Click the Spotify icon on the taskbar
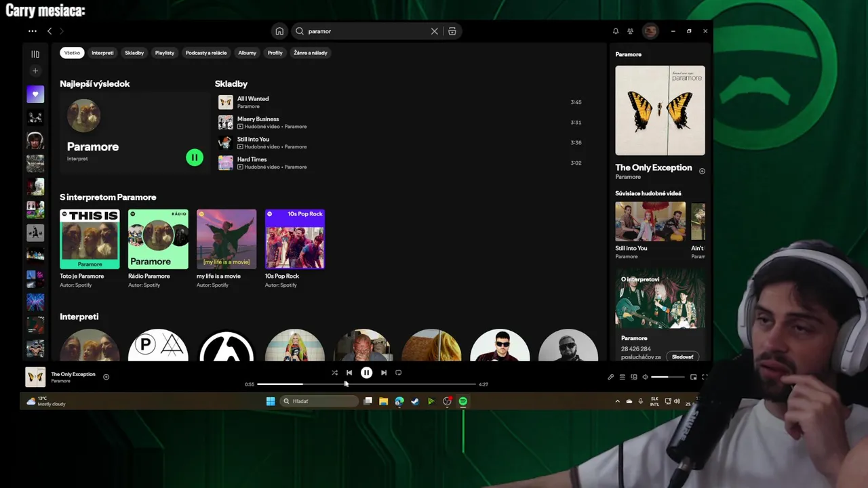 [x=463, y=401]
